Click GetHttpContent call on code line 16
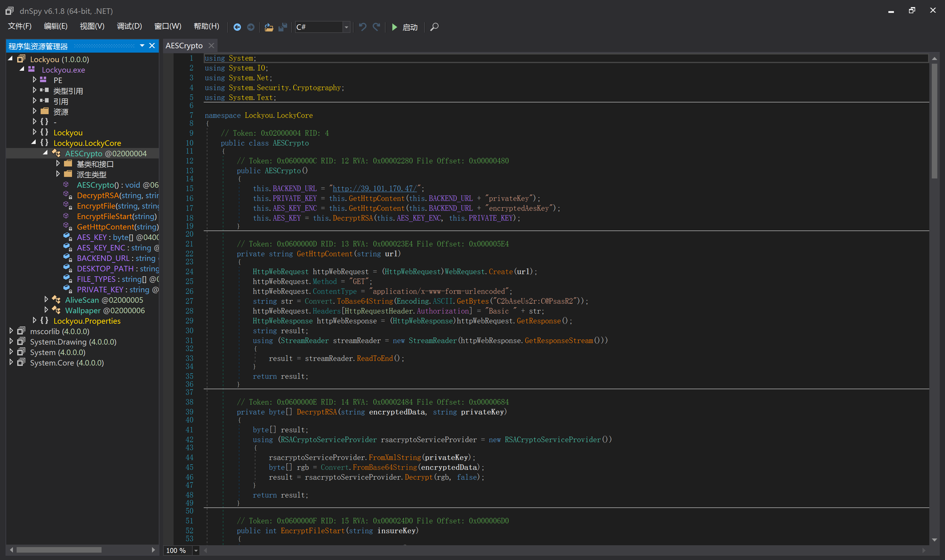945x560 pixels. (377, 198)
